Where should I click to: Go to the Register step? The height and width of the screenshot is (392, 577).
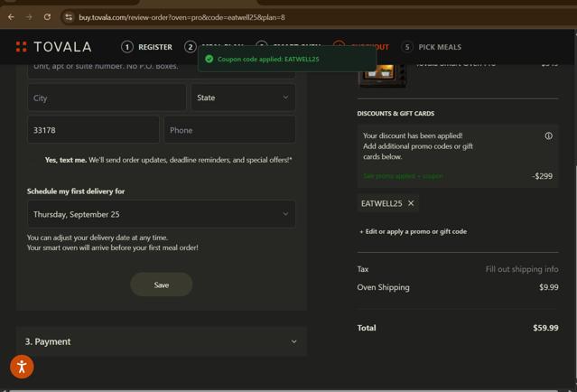[x=147, y=47]
